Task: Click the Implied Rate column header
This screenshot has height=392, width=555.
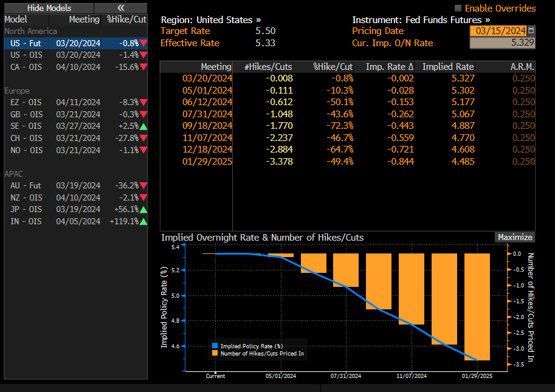Action: click(x=448, y=67)
